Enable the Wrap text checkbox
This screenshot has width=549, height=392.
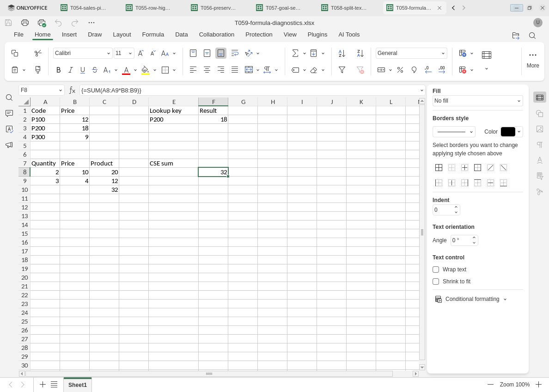tap(436, 269)
